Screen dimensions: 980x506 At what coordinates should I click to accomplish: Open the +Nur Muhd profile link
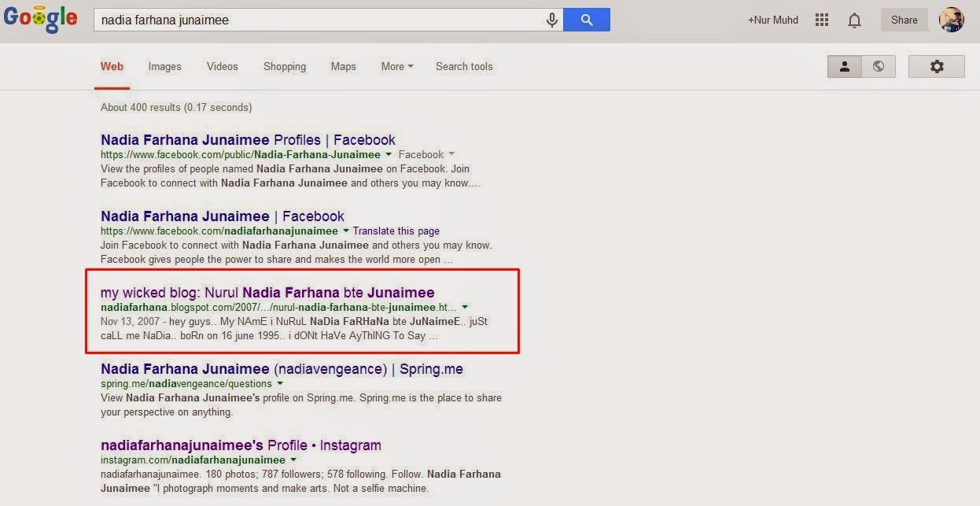[x=772, y=20]
